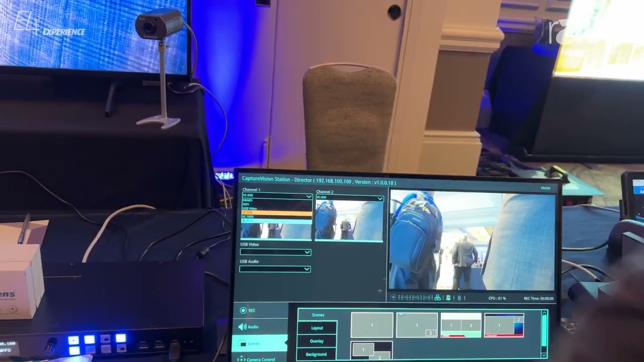Click the third streaming signal icon under preview
This screenshot has height=362, width=644.
click(x=427, y=298)
